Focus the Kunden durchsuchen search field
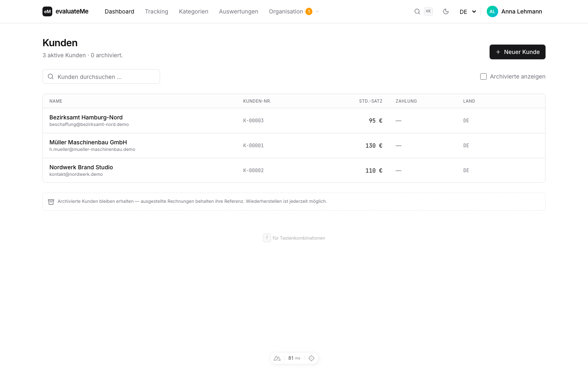Viewport: 588px width, 368px height. (101, 76)
